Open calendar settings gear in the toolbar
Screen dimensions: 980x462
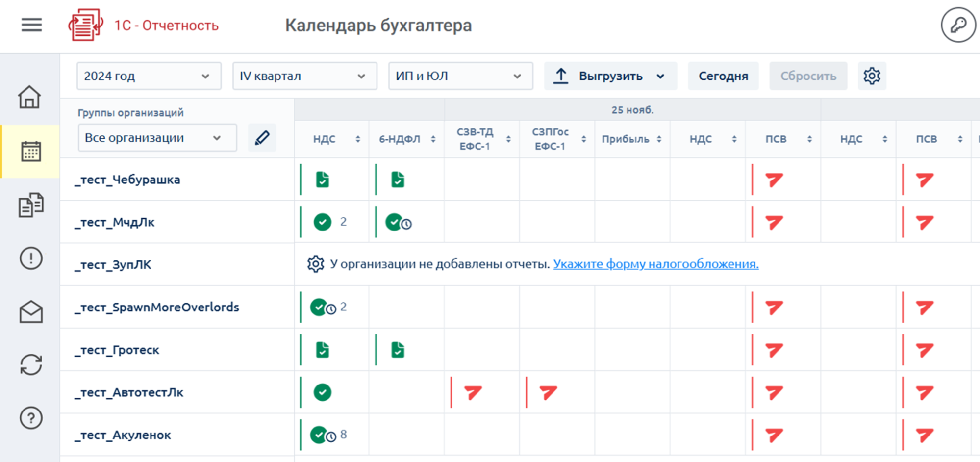pos(872,76)
